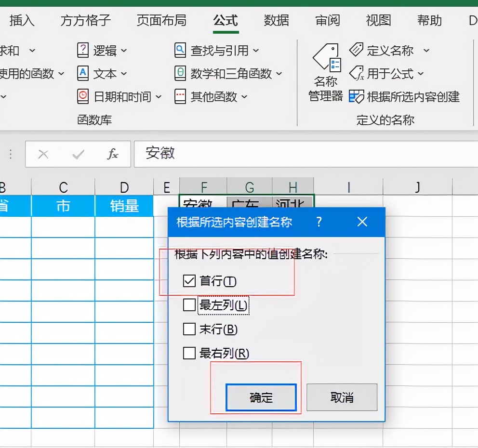Click the formula bar containing 安徽

[x=306, y=154]
